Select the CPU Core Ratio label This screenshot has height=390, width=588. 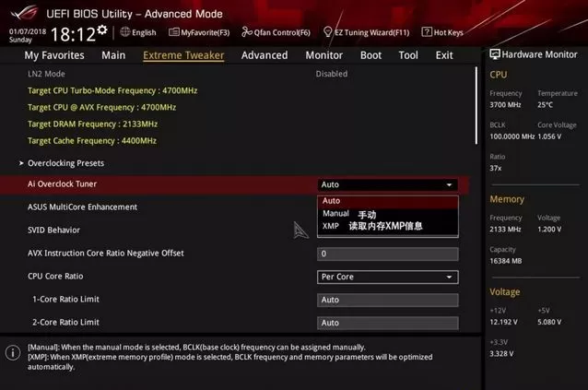coord(55,276)
